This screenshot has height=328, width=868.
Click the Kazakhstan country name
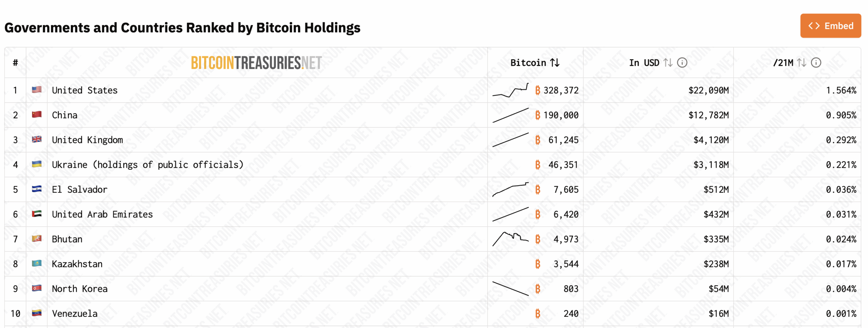point(77,264)
